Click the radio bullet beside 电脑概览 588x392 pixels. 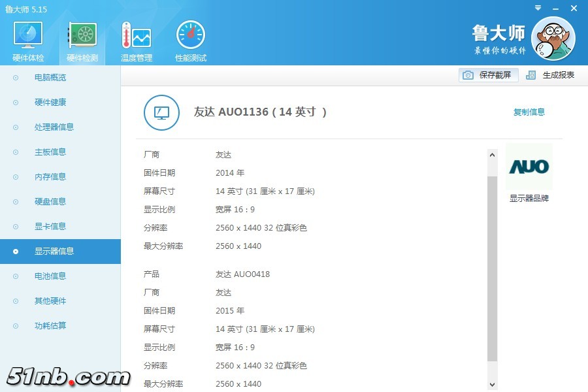(x=16, y=78)
